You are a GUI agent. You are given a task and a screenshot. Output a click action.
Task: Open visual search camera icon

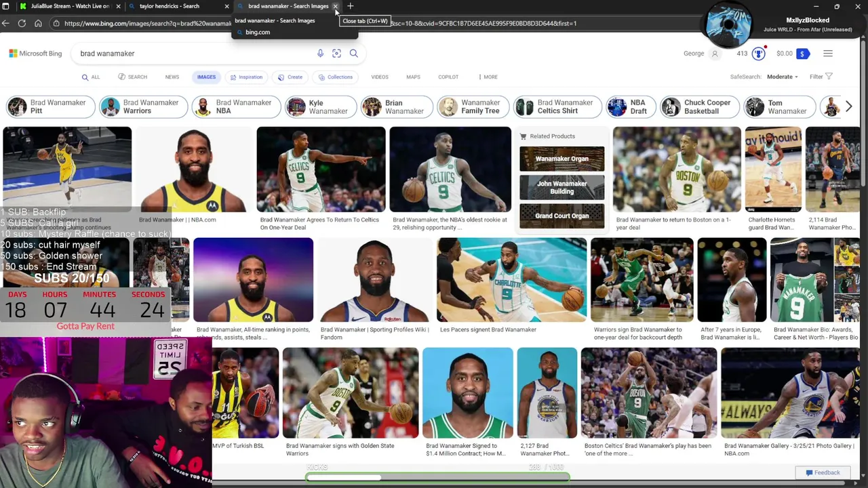tap(336, 54)
